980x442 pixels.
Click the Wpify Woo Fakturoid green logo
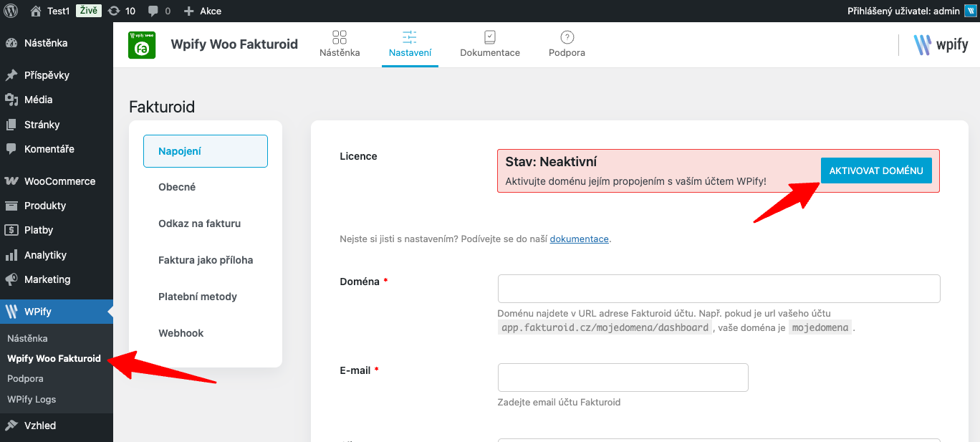tap(142, 44)
